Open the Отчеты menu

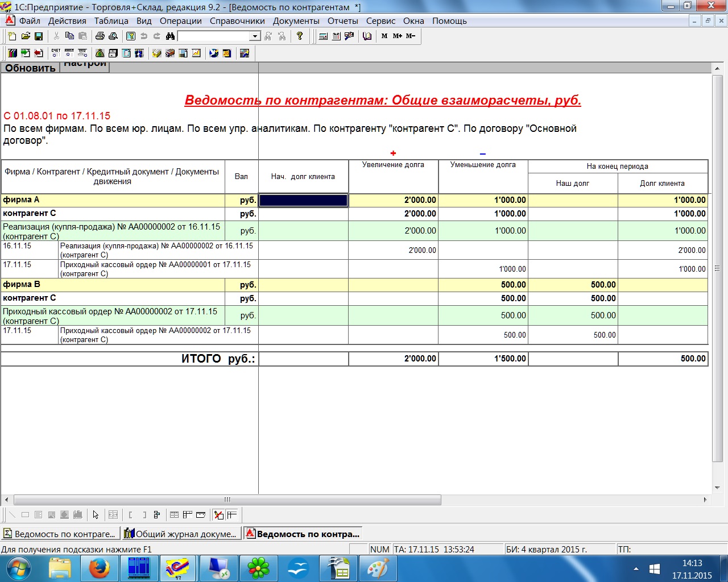(342, 21)
